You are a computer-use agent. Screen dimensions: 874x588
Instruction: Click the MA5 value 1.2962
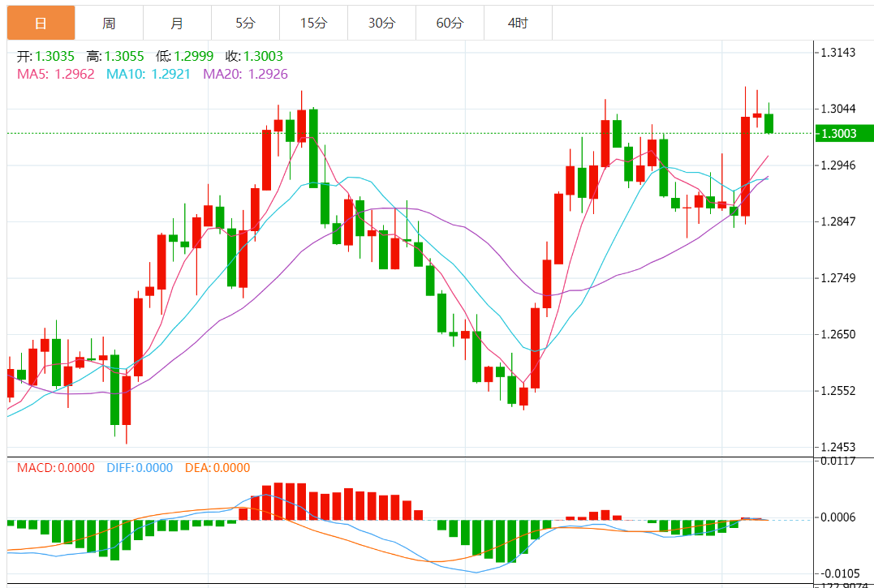coord(74,74)
